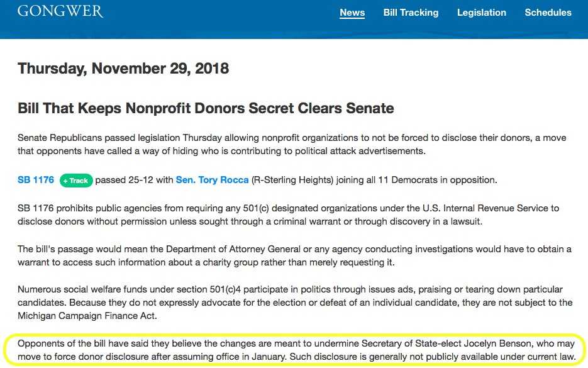
Task: Click the Nonprofit Donors Secret headline
Action: 206,108
